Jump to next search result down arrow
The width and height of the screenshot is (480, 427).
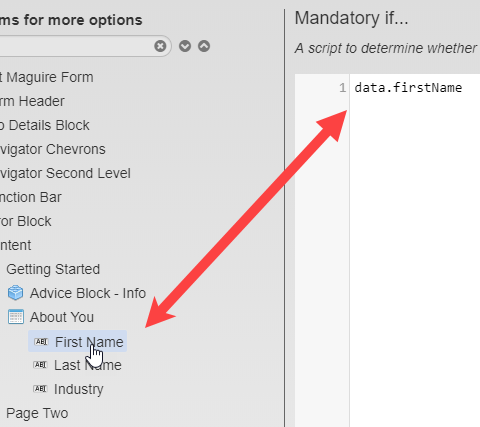(x=185, y=46)
